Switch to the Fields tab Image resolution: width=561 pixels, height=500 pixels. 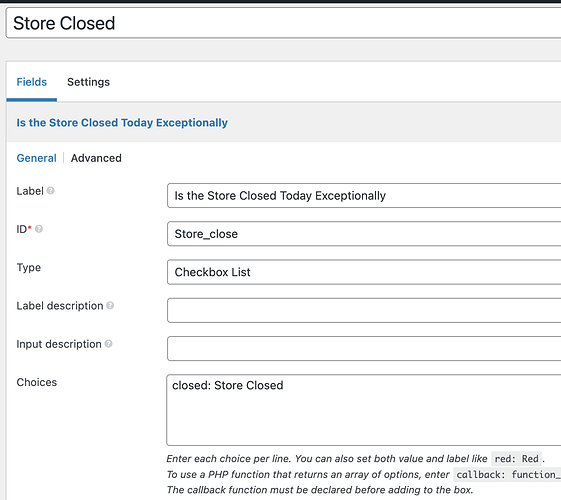[x=31, y=82]
